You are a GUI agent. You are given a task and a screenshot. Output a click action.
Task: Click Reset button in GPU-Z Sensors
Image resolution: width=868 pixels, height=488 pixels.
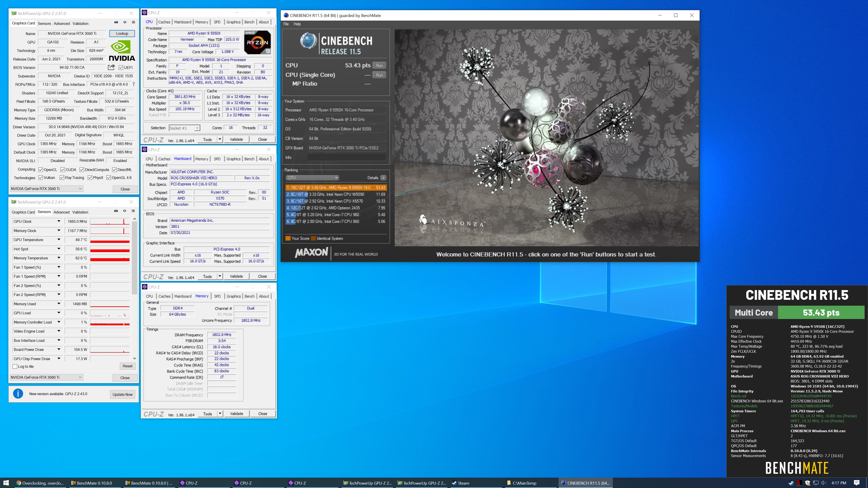pyautogui.click(x=127, y=366)
